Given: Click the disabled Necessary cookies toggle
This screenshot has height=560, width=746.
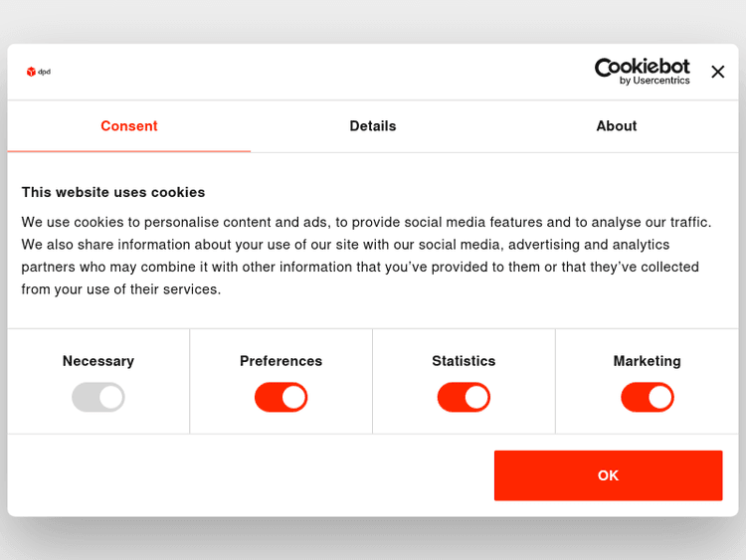Looking at the screenshot, I should click(98, 398).
